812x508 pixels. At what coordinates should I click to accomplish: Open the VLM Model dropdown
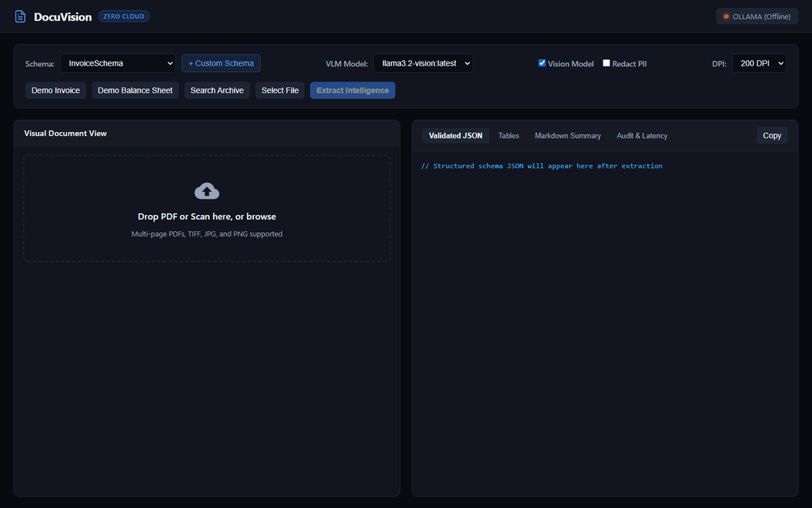tap(423, 64)
